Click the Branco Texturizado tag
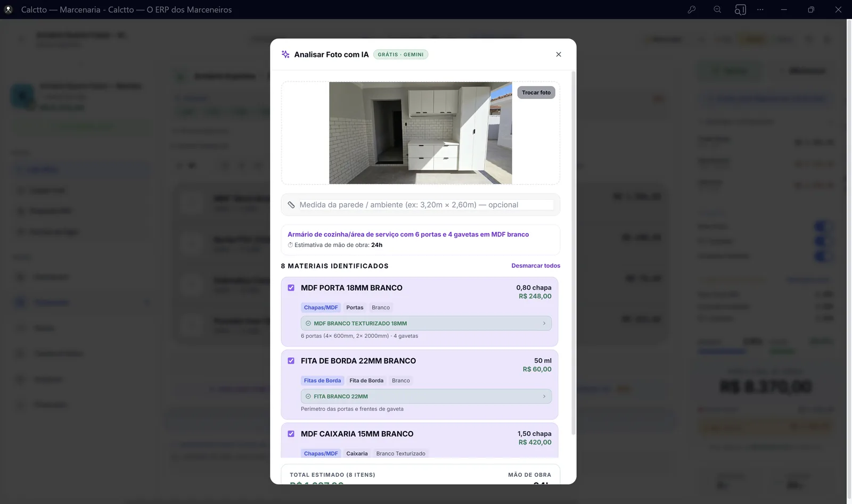Screen dimensions: 852x504 (x=401, y=453)
